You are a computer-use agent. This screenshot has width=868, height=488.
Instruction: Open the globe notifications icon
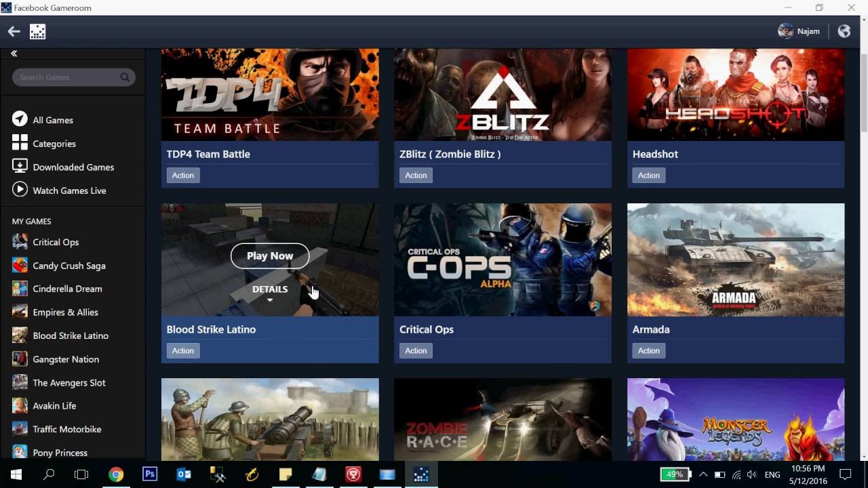[x=844, y=31]
